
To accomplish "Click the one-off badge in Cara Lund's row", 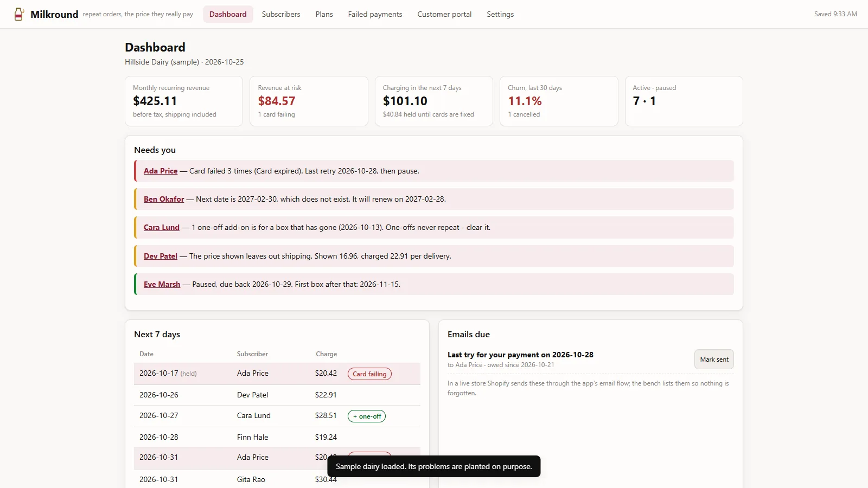I will 367,416.
